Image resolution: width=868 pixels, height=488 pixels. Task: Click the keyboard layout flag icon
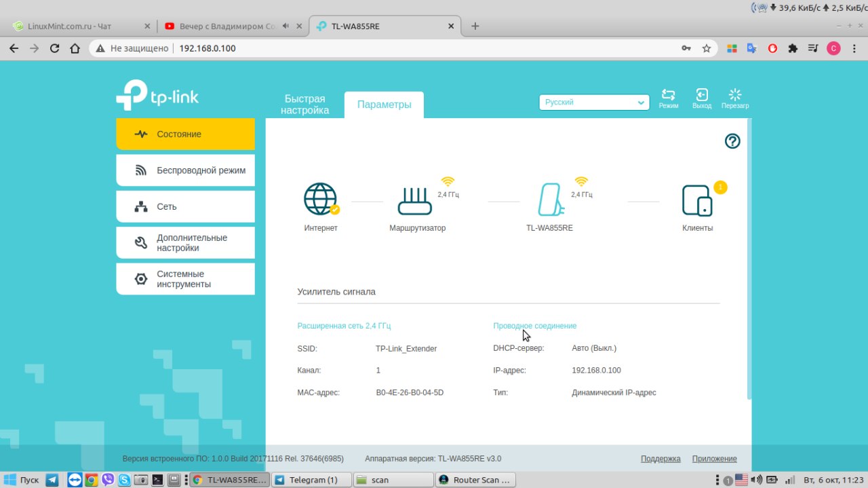[742, 480]
